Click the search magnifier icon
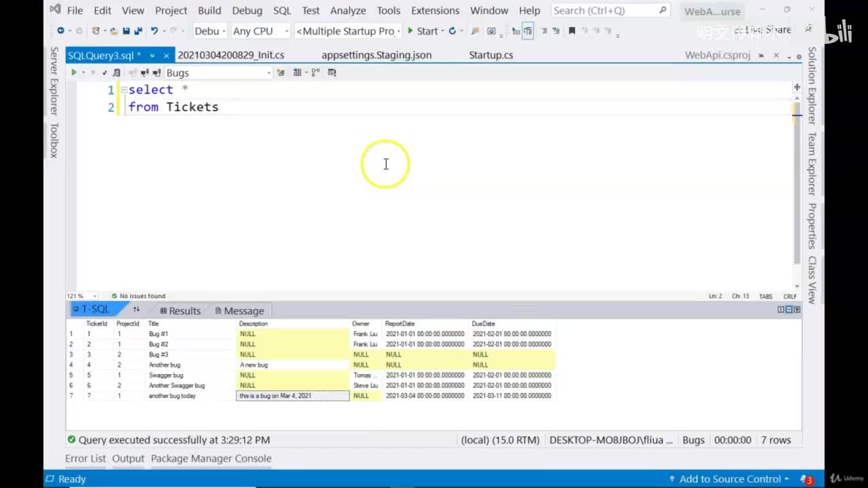The height and width of the screenshot is (488, 868). (x=663, y=10)
